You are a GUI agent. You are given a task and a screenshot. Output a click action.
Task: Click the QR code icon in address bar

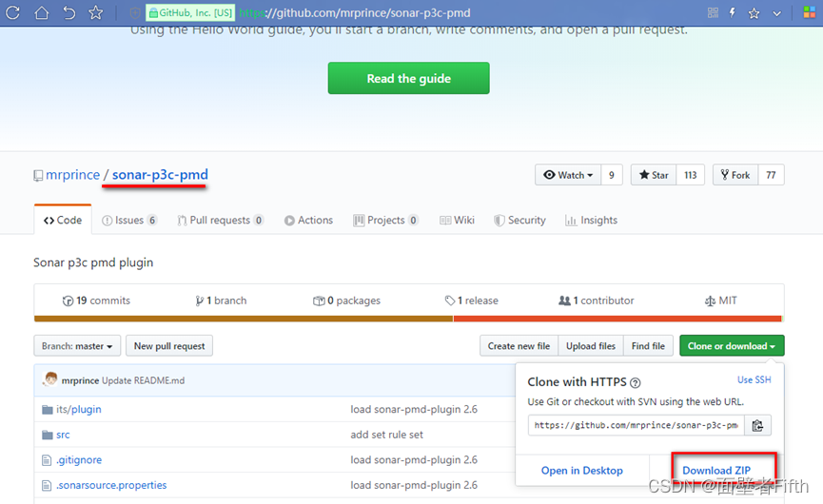click(x=713, y=12)
